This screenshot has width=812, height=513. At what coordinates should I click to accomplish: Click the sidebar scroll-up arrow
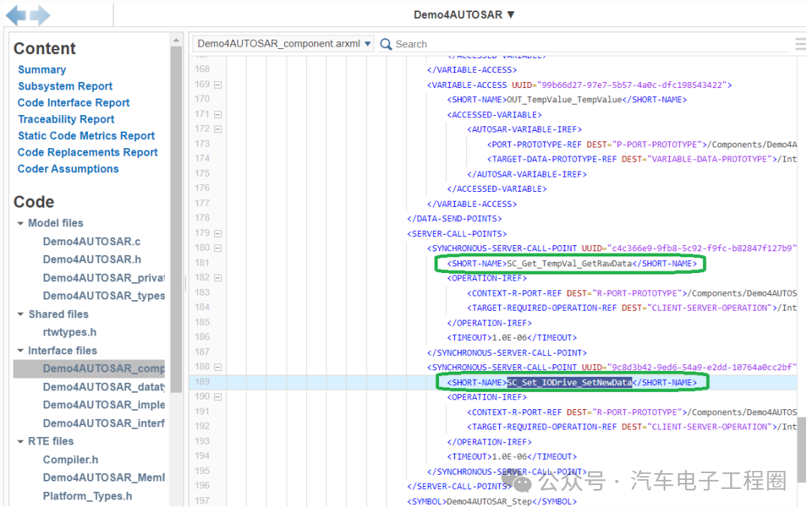point(176,40)
